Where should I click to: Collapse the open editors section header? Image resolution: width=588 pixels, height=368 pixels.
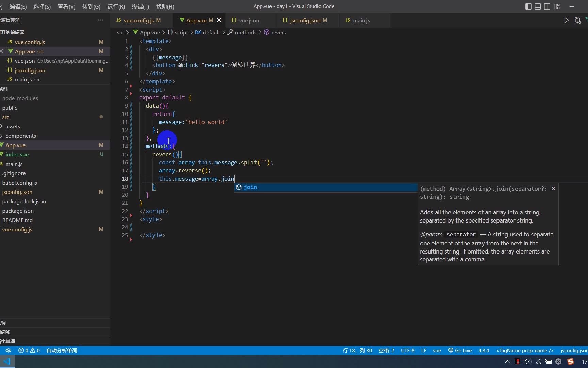click(x=55, y=32)
